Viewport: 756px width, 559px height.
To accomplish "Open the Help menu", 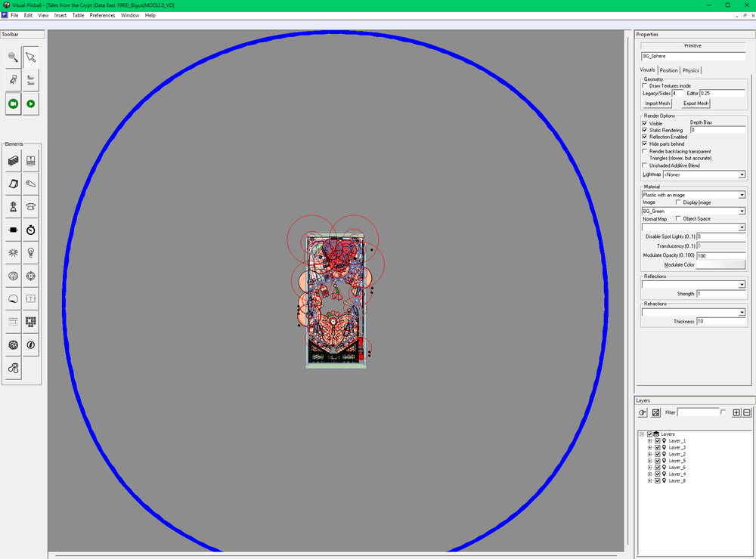I will pos(150,15).
